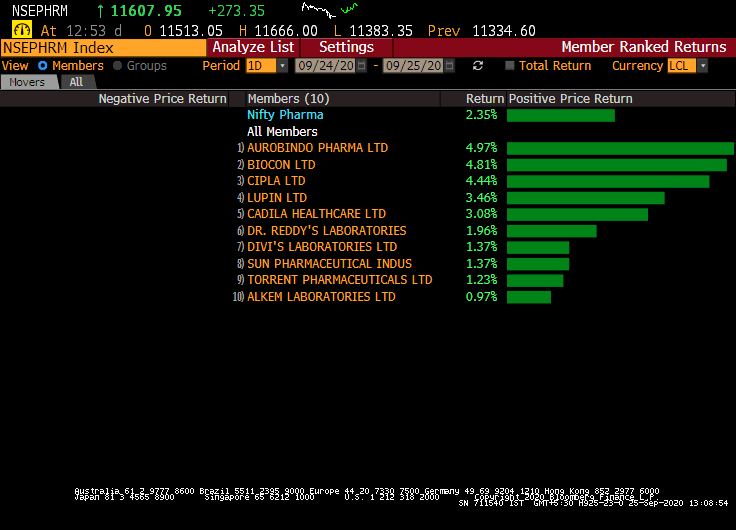
Task: Click the Analyze List button
Action: (x=253, y=47)
